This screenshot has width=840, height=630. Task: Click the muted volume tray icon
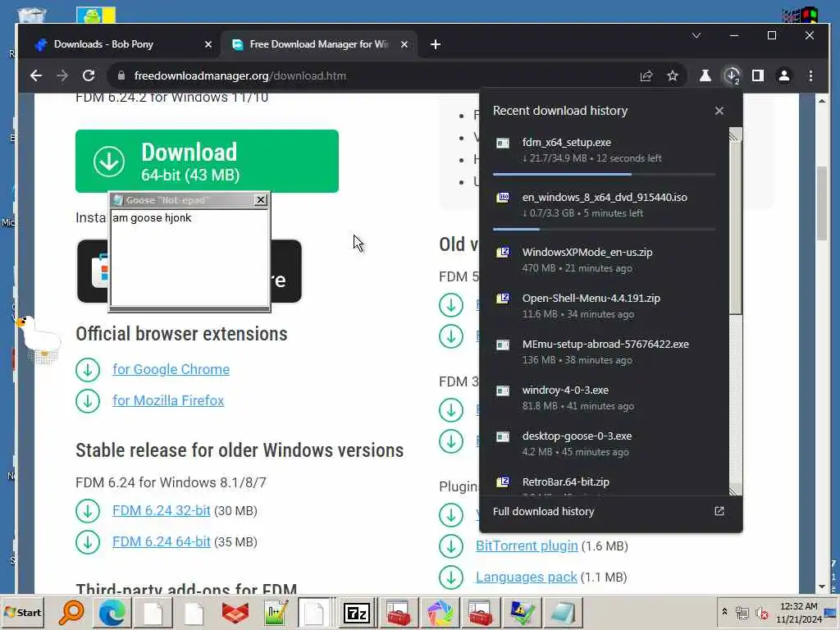(762, 612)
